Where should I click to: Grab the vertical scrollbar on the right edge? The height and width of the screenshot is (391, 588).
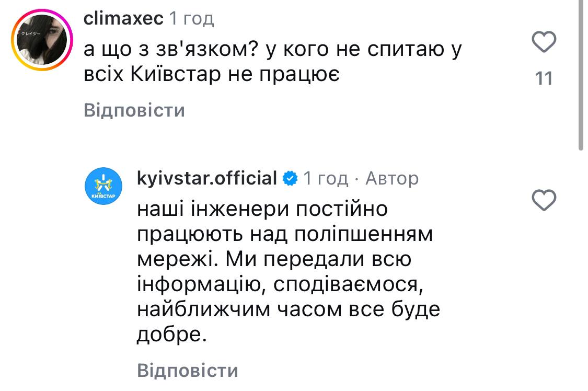pos(581,73)
